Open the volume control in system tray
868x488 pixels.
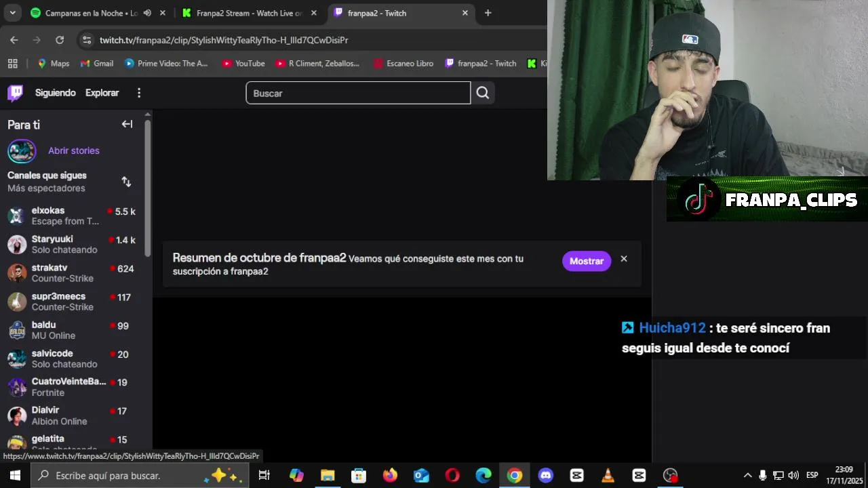(x=793, y=475)
